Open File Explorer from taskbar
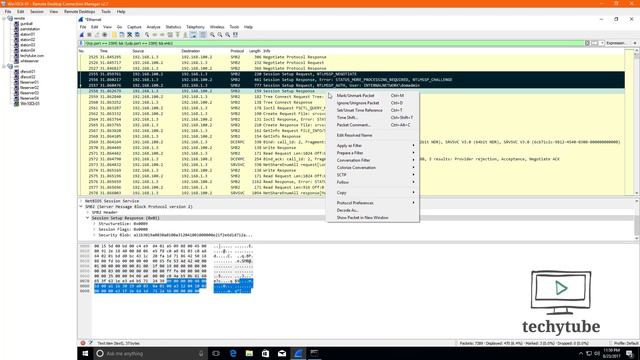 click(x=249, y=353)
